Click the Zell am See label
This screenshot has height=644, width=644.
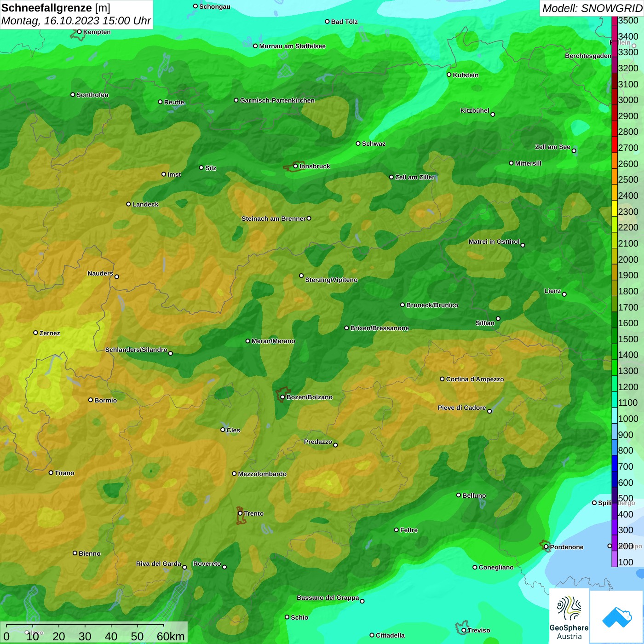pos(552,147)
